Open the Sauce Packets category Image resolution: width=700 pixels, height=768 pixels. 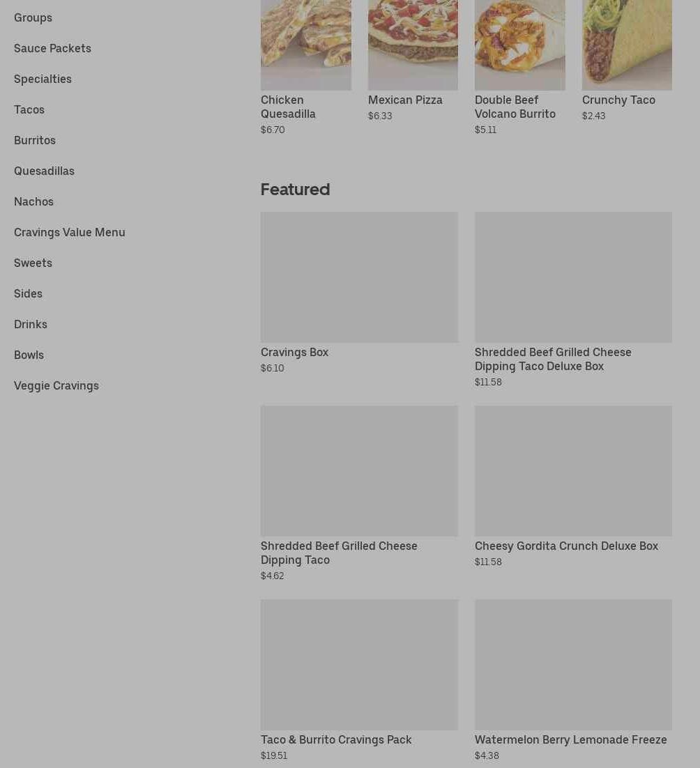point(52,49)
